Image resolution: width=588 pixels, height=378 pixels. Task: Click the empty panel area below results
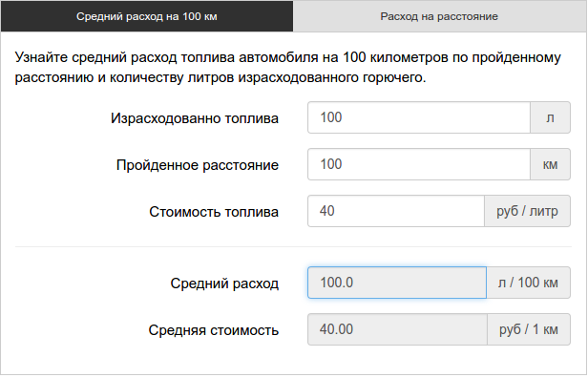point(293,360)
